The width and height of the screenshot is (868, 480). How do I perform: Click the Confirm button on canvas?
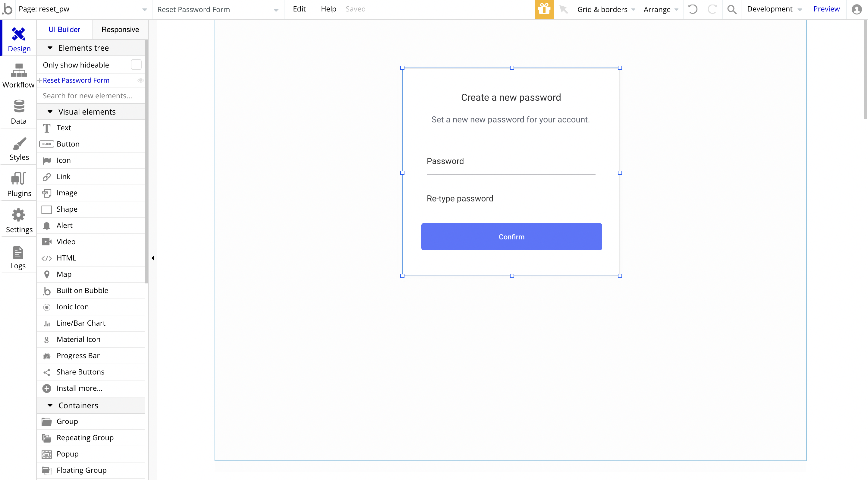pos(511,237)
